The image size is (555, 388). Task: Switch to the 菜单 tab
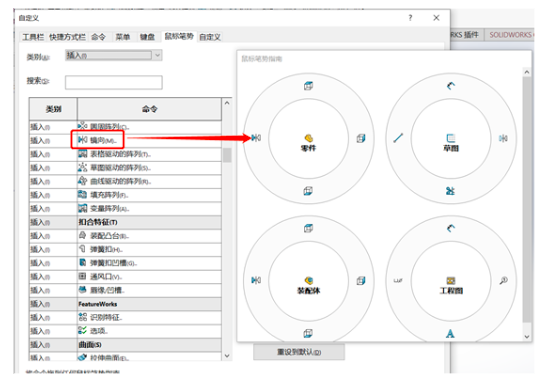(x=123, y=37)
